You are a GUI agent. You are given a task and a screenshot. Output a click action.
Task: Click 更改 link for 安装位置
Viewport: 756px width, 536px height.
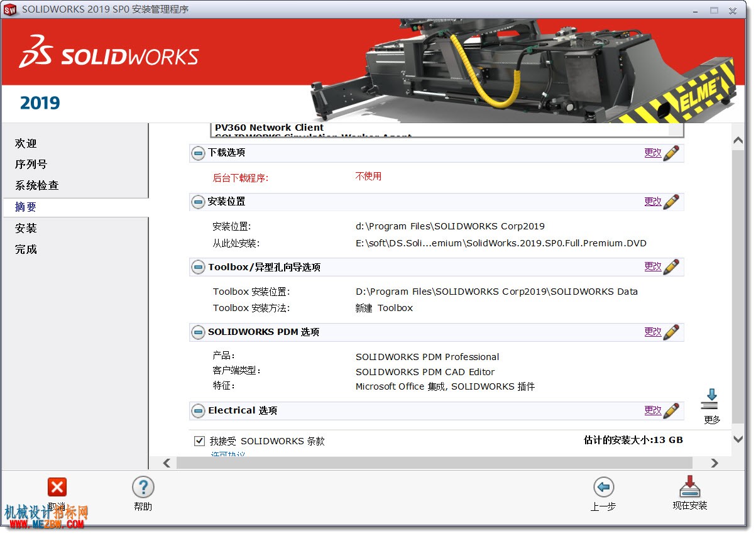(653, 202)
